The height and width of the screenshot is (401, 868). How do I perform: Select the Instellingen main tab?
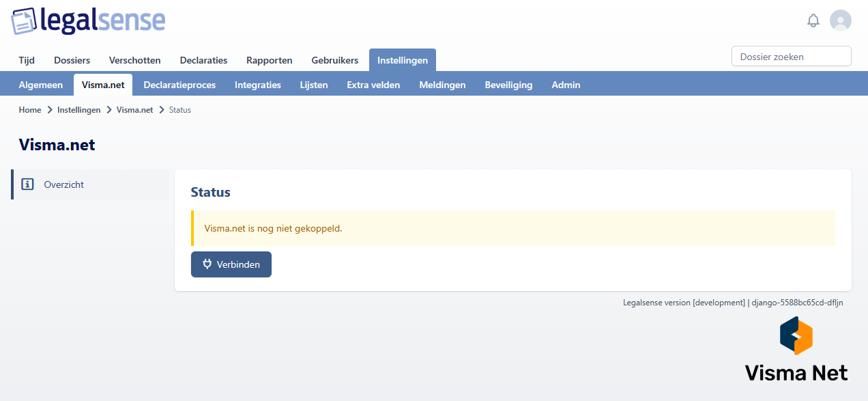[x=403, y=60]
